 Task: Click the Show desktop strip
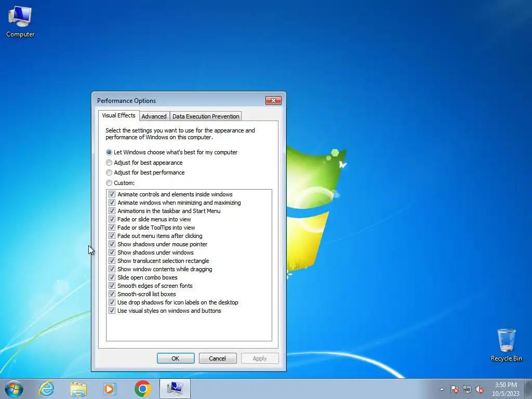point(528,389)
